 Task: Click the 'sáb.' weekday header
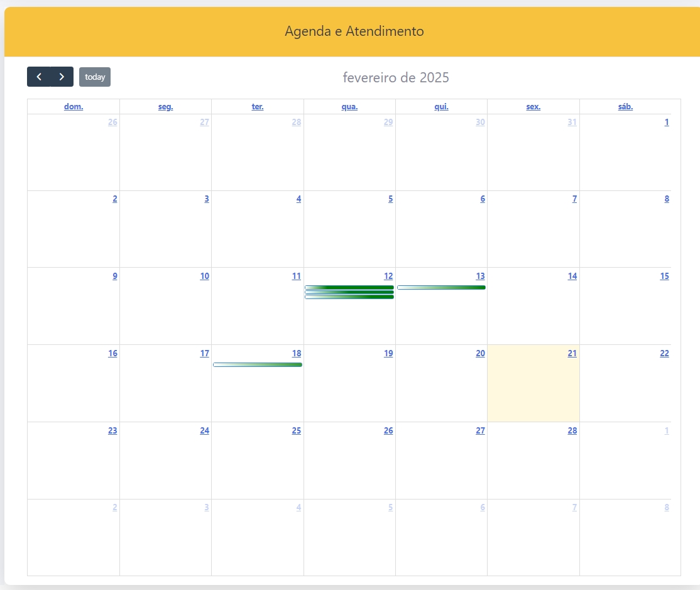click(x=625, y=107)
